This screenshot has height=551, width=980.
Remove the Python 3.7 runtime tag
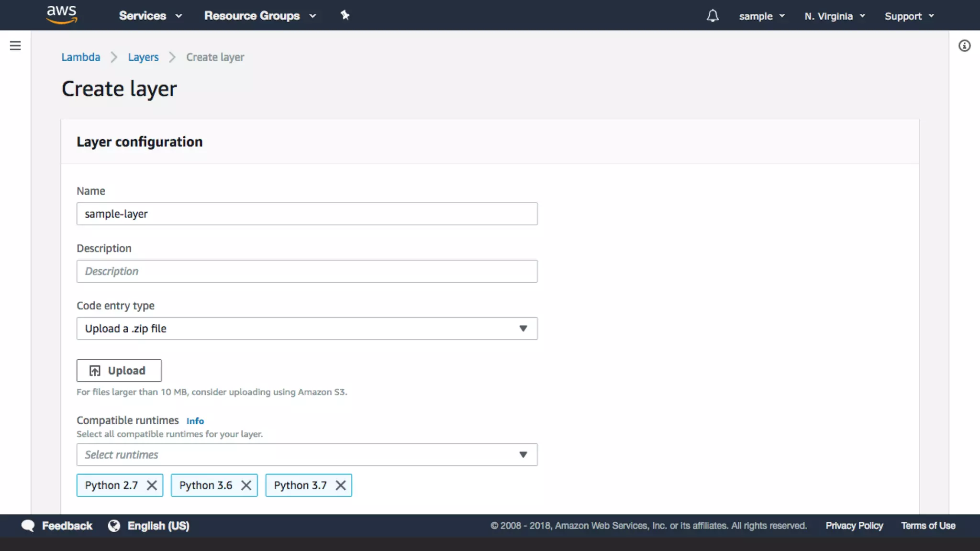point(341,485)
